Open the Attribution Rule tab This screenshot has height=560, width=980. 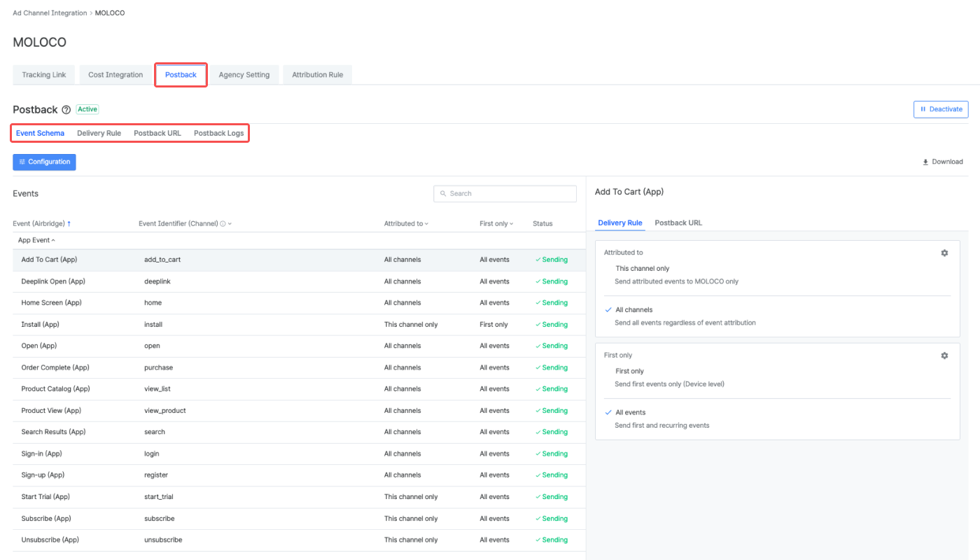point(318,75)
